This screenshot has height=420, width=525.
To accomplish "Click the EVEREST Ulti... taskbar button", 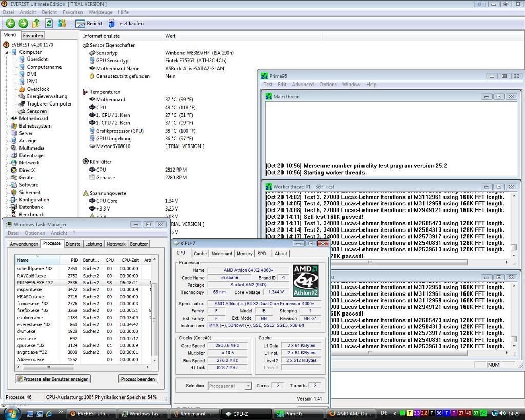I will [x=91, y=414].
